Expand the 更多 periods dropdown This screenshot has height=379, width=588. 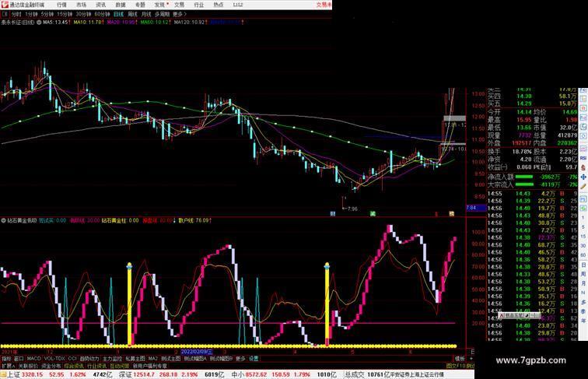pos(180,14)
